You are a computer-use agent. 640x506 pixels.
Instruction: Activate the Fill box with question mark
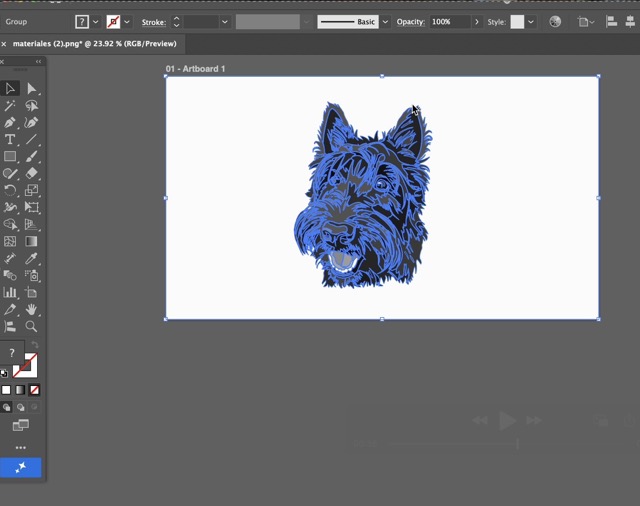click(12, 353)
